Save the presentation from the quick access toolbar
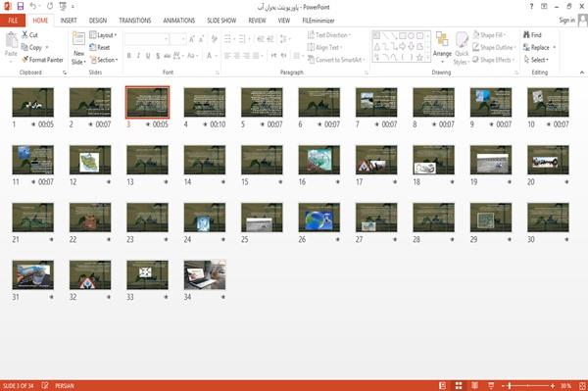This screenshot has height=391, width=588. [x=21, y=6]
